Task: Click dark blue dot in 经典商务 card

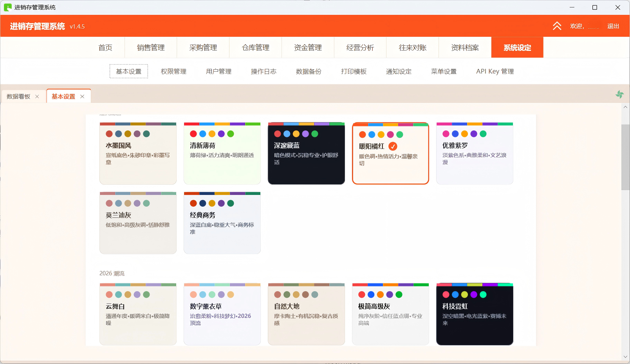Action: tap(203, 203)
